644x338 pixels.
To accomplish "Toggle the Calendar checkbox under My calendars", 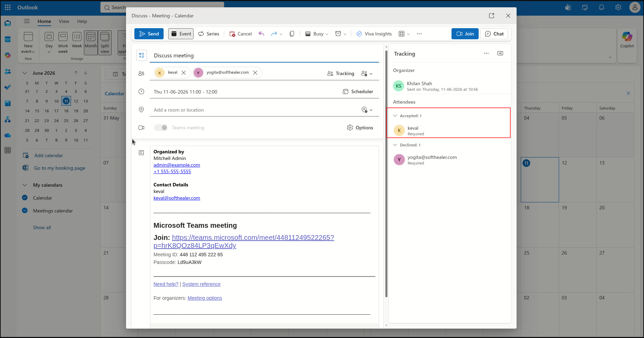I will point(25,198).
